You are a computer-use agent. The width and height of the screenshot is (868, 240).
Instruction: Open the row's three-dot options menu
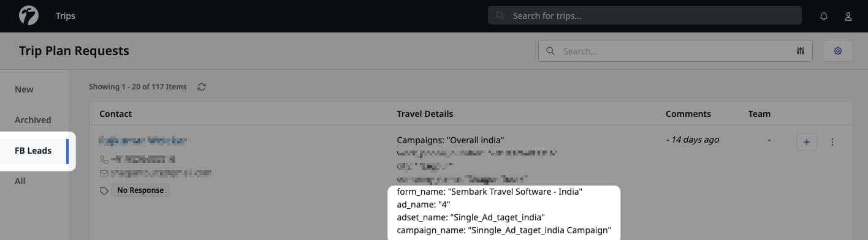pos(832,142)
